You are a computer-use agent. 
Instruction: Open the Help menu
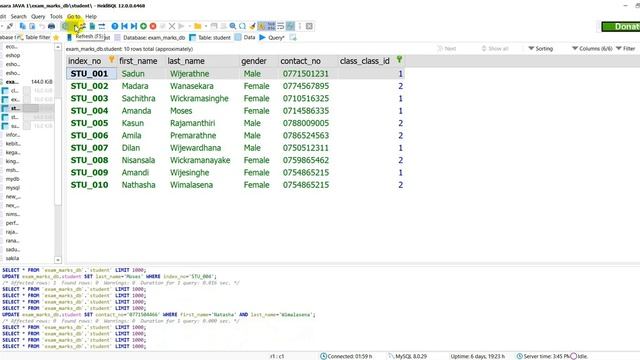tap(91, 16)
